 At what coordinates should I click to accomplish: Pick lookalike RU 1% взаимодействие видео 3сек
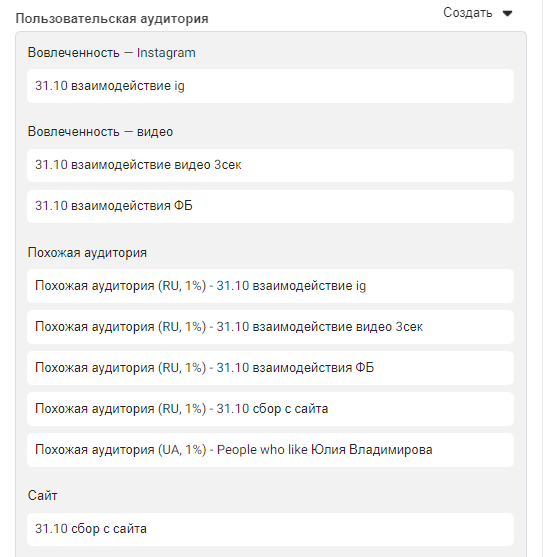click(270, 327)
